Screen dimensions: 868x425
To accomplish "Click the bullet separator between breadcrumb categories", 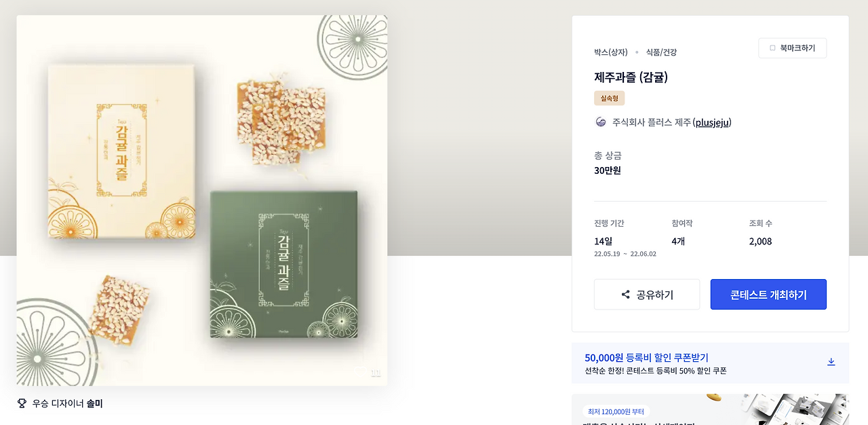I will pos(636,52).
